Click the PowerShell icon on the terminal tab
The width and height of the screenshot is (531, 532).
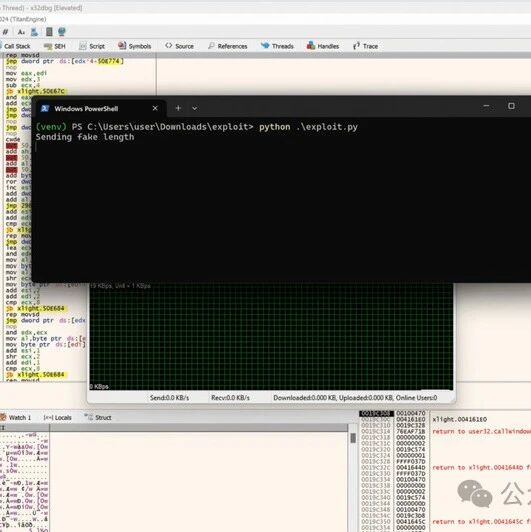(x=45, y=109)
